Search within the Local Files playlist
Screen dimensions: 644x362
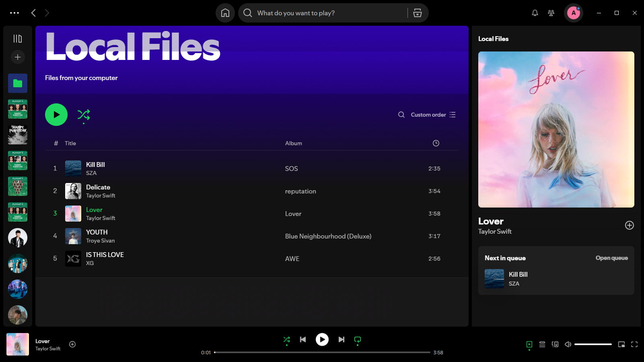401,115
